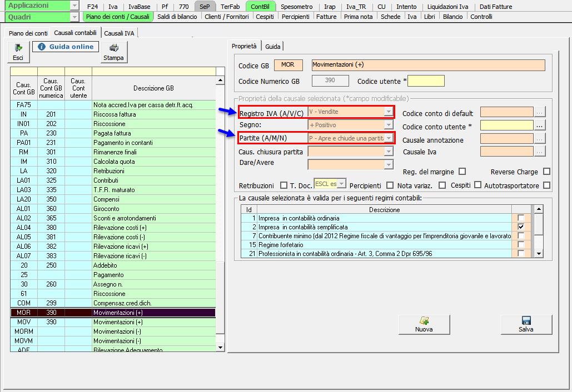Screen dimensions: 572x392
Task: Click the Esci exit door icon
Action: (x=18, y=48)
